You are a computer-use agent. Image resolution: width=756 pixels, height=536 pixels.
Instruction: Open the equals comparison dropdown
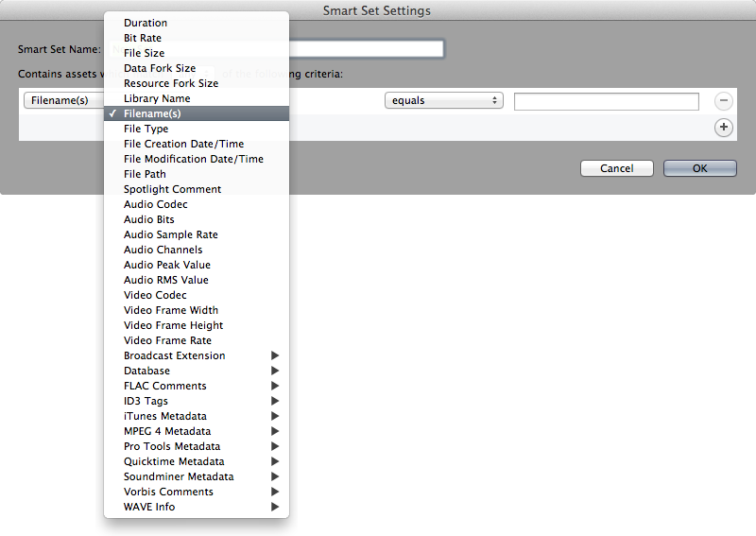click(x=443, y=100)
